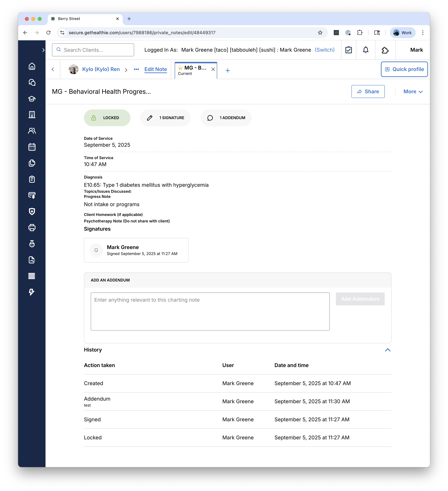Viewport: 448px width, 491px height.
Task: Click the lightning bolt sidebar icon
Action: pos(32,292)
